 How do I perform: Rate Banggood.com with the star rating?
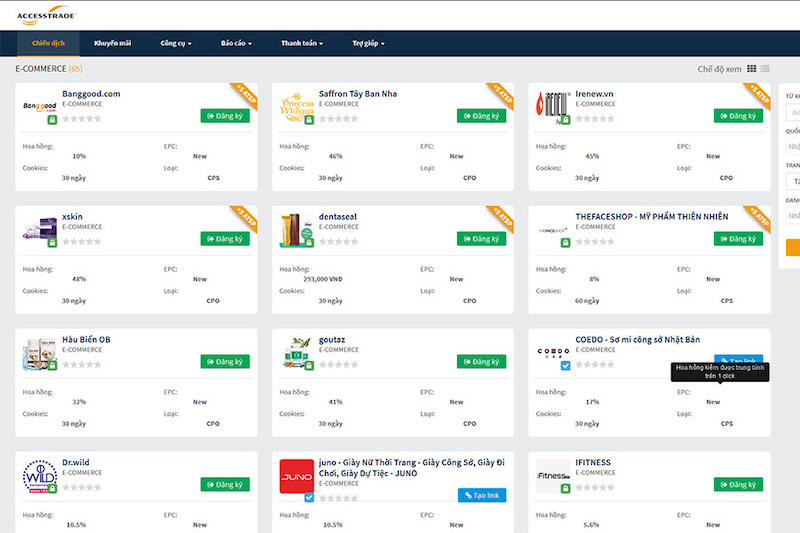82,119
